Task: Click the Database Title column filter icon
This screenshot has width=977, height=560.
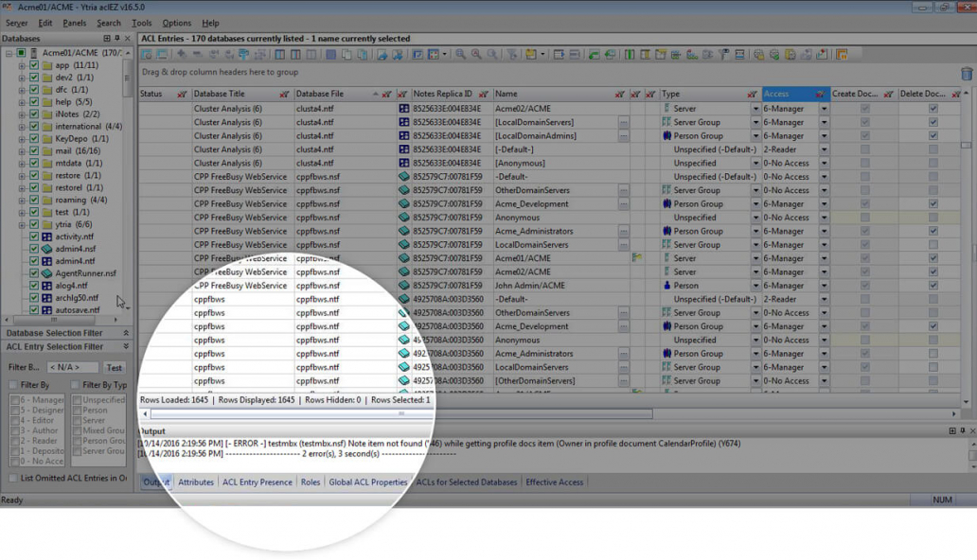Action: tap(284, 94)
